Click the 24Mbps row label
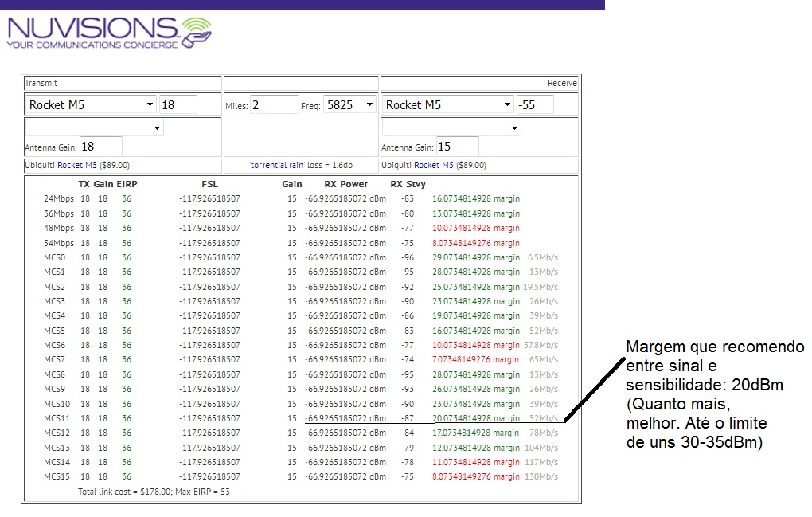 click(x=59, y=199)
